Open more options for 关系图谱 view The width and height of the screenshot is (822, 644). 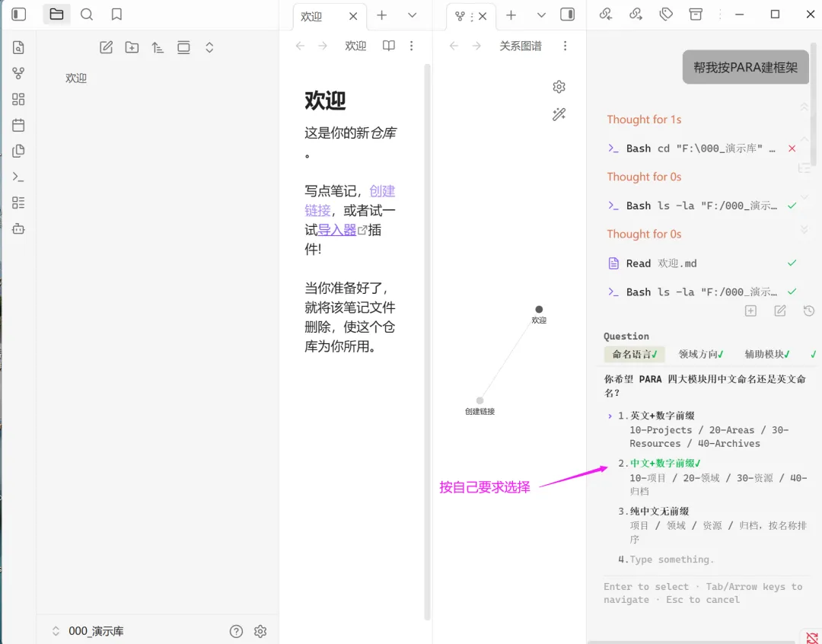tap(565, 46)
